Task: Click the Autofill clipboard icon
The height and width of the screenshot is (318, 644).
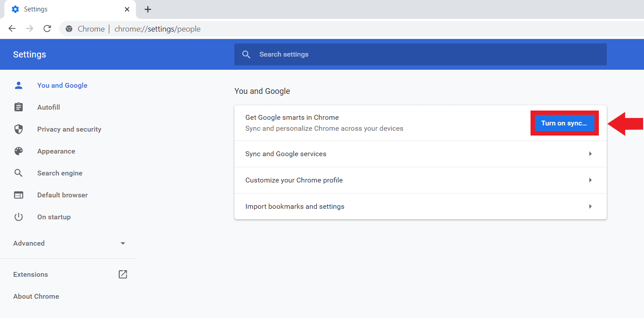Action: pyautogui.click(x=18, y=107)
